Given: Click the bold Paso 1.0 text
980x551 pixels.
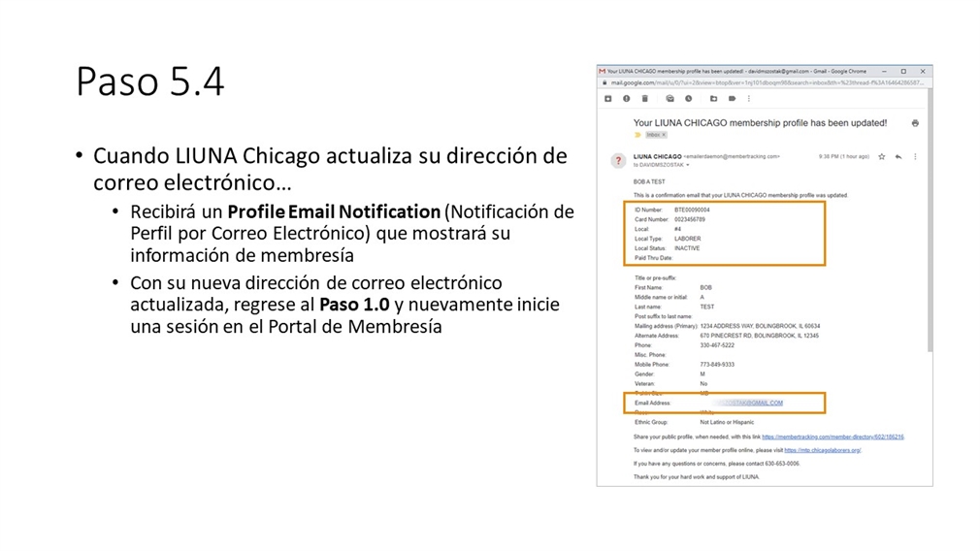Looking at the screenshot, I should [354, 305].
